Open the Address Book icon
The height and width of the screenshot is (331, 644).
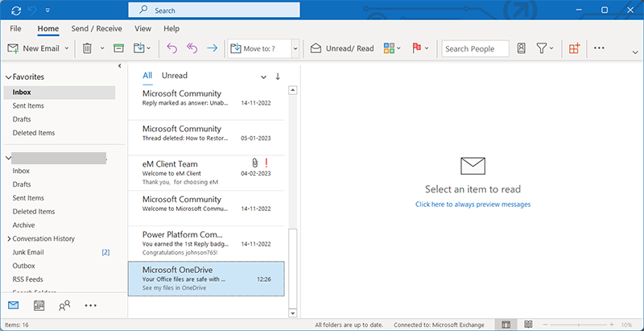522,48
